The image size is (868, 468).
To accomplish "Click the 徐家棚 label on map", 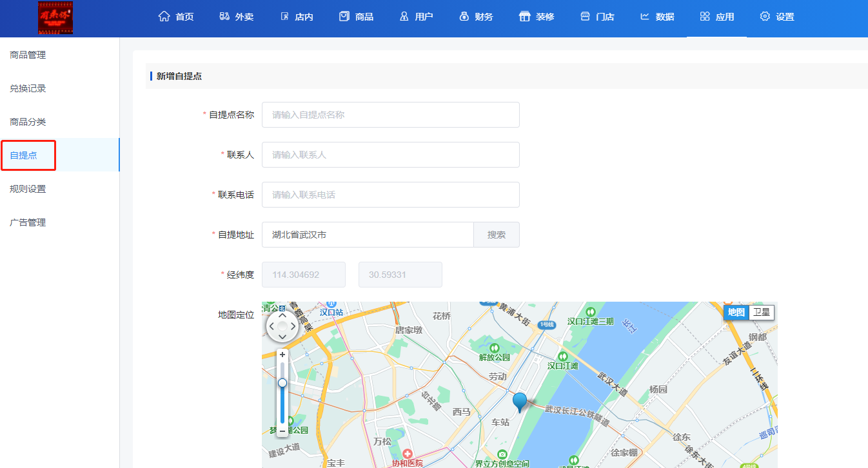I will click(624, 452).
